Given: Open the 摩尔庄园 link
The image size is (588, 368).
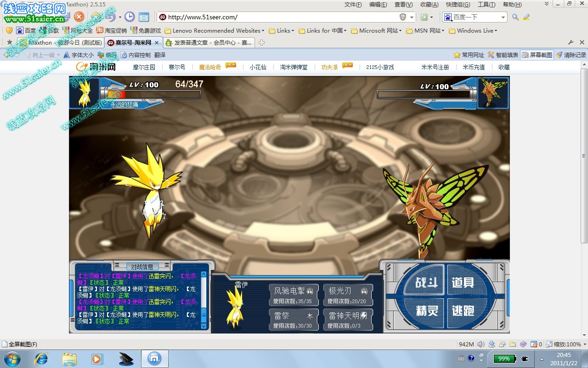Looking at the screenshot, I should click(144, 67).
